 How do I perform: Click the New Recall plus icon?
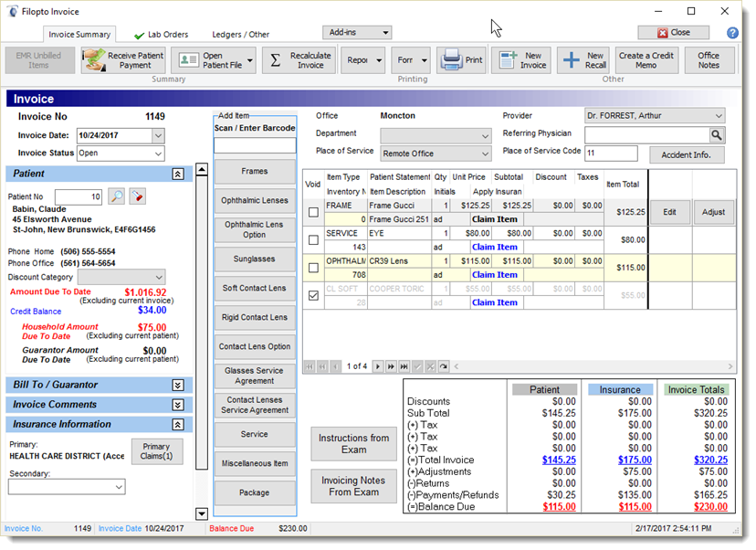point(572,60)
